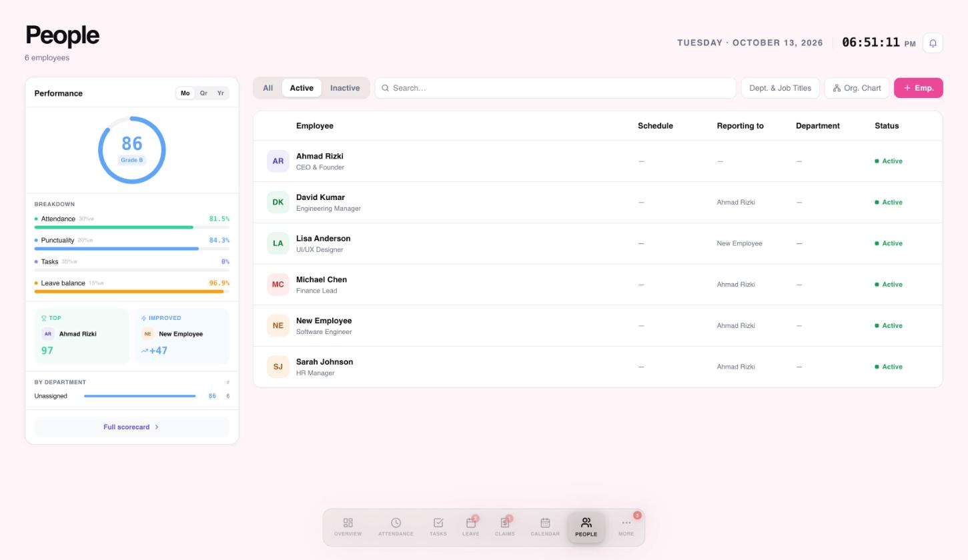
Task: Click the Attendance progress bar
Action: point(131,227)
